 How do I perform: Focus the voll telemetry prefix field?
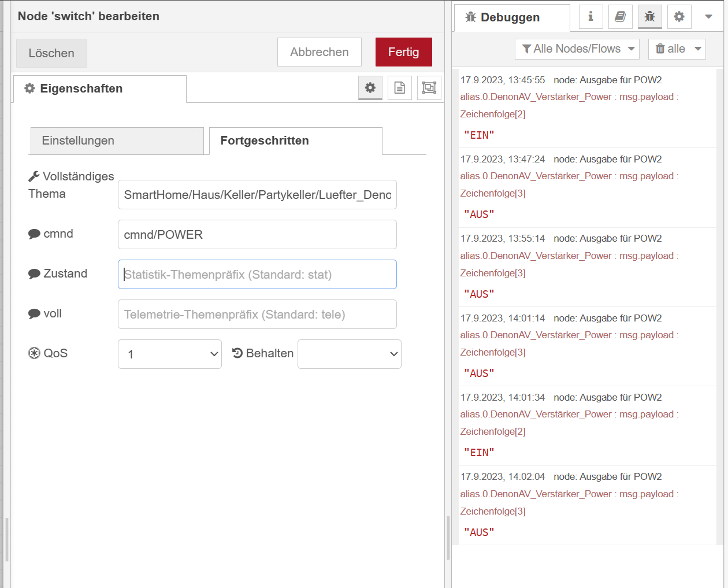[257, 315]
